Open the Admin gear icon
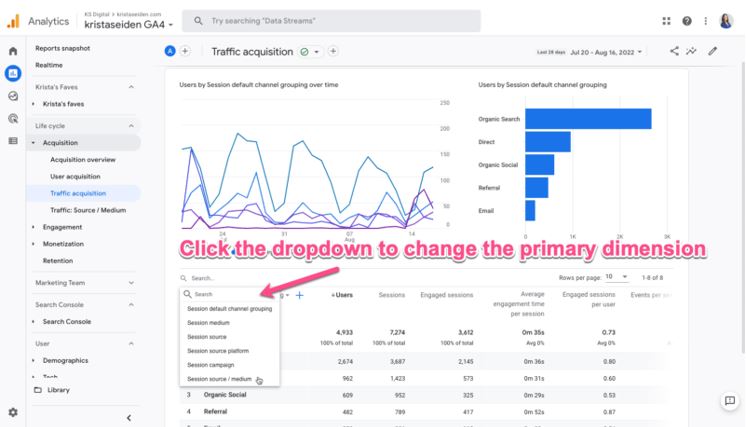 point(13,412)
